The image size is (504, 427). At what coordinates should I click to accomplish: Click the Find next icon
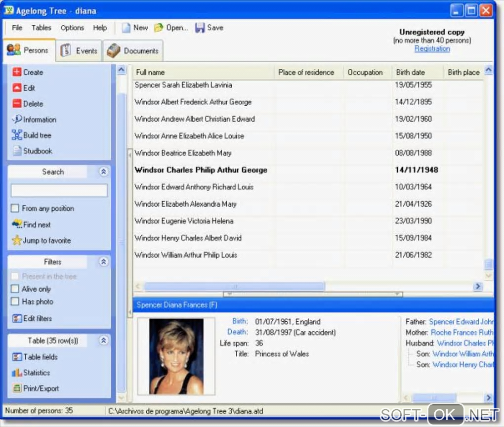click(17, 224)
